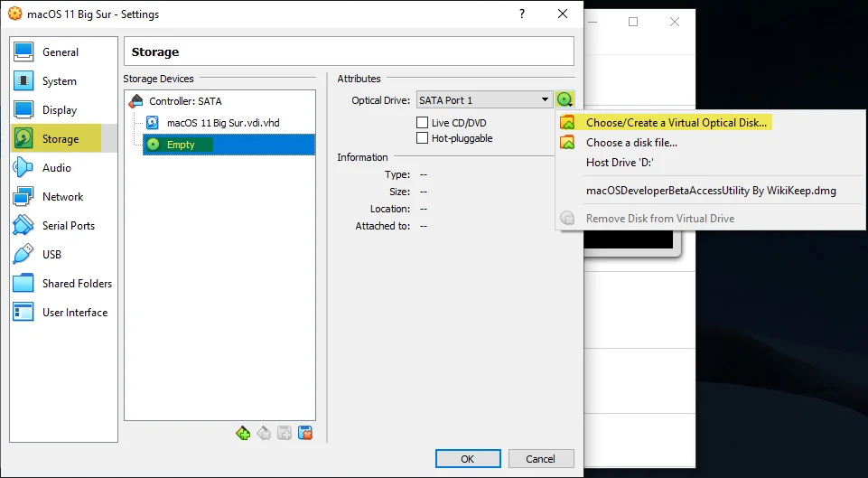Click the OK button
Screen dimensions: 868x478
click(x=468, y=459)
